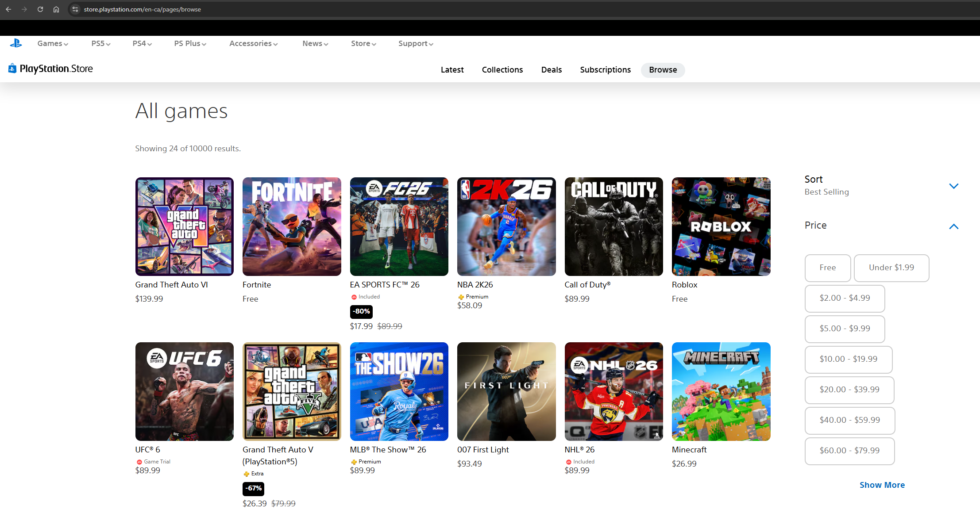Click the PS Plus Extra icon under GTA V

pyautogui.click(x=247, y=474)
